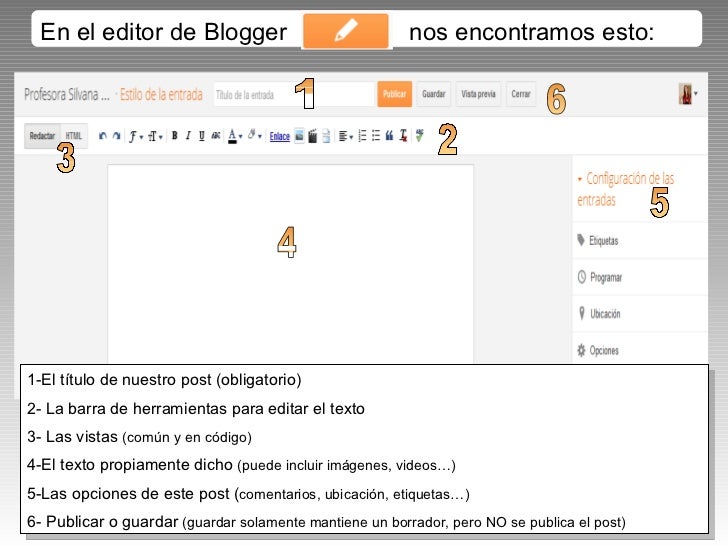Apply bulleted list formatting
The width and height of the screenshot is (728, 546).
(x=376, y=136)
